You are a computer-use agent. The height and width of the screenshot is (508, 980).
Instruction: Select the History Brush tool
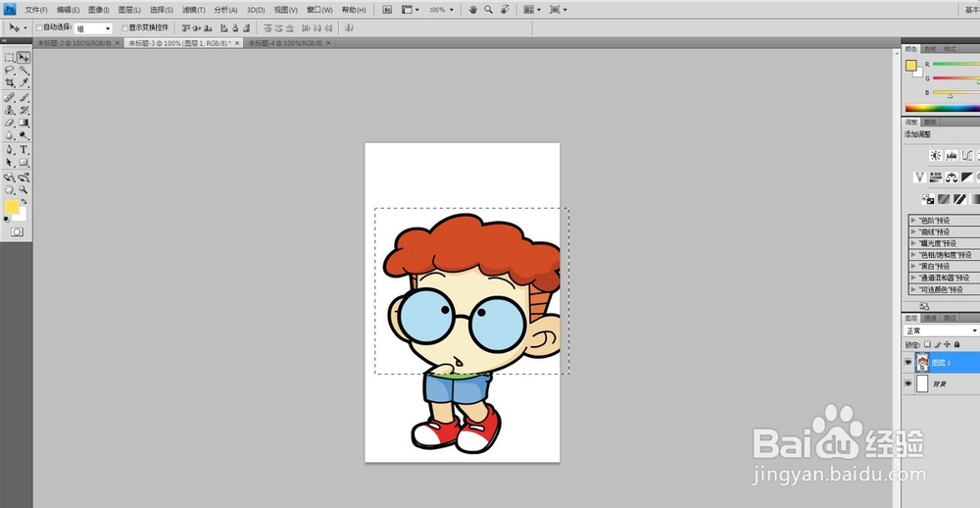tap(24, 110)
